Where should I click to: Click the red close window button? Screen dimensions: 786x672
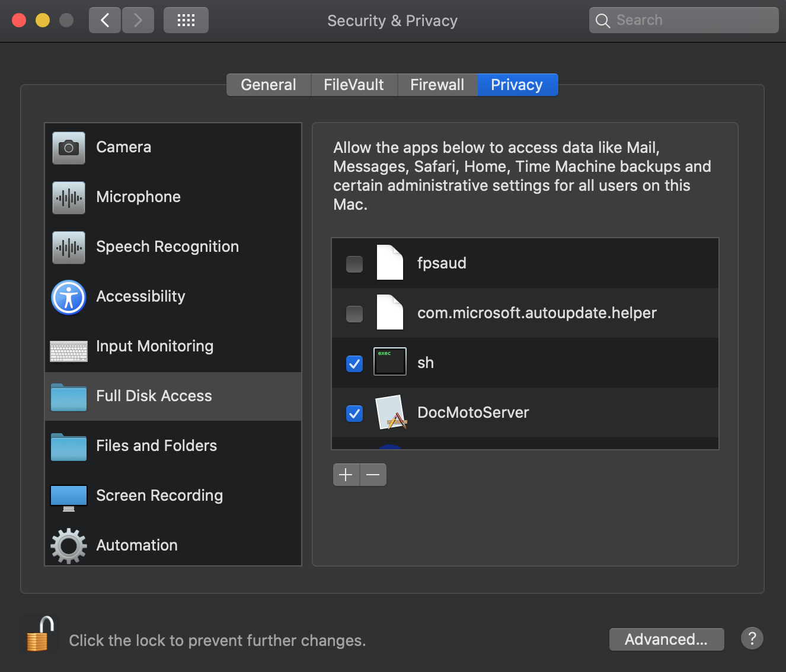click(19, 20)
